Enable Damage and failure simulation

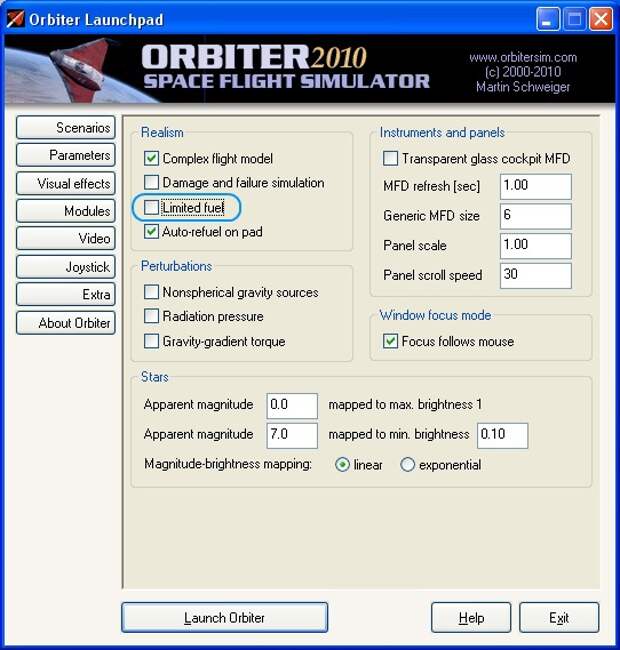click(x=151, y=182)
